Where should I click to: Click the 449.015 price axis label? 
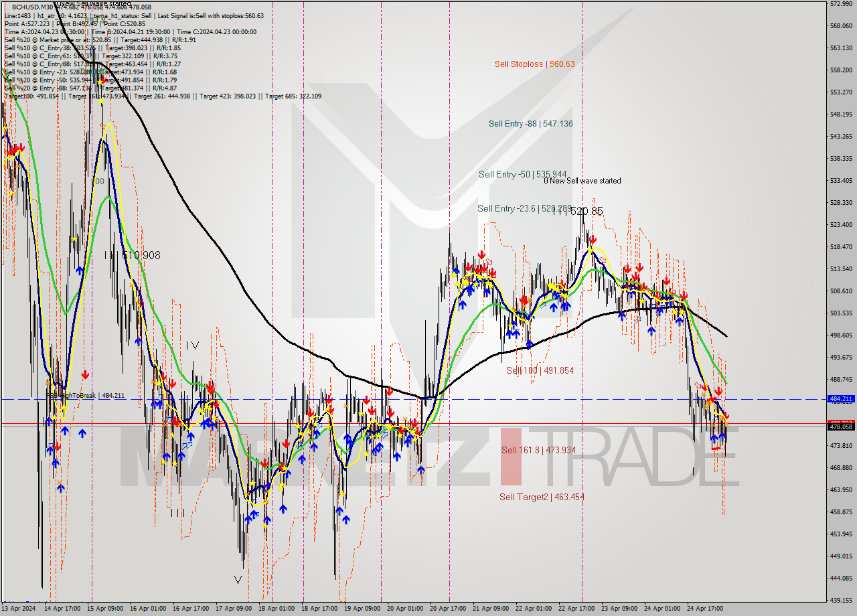[x=840, y=556]
